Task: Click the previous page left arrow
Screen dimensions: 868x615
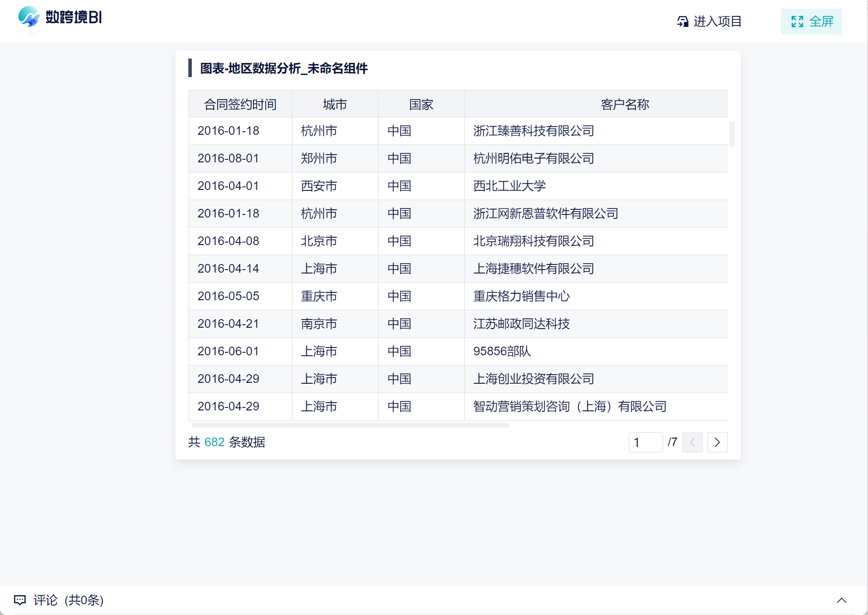Action: (692, 442)
